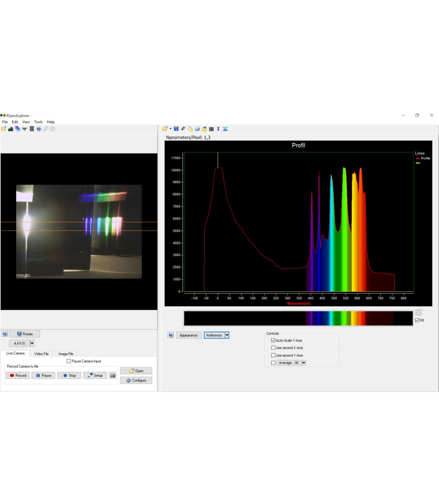Click the red Profile legend entry
The height and width of the screenshot is (504, 439).
(423, 158)
